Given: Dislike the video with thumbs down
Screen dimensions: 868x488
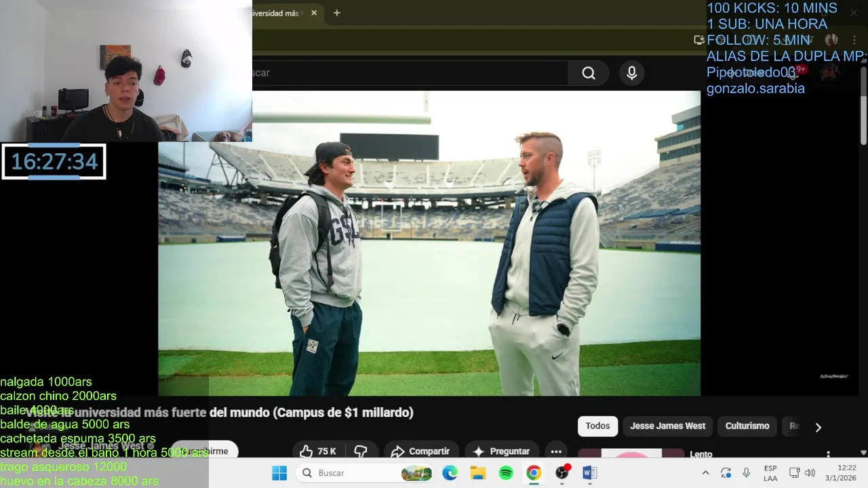Looking at the screenshot, I should [361, 451].
